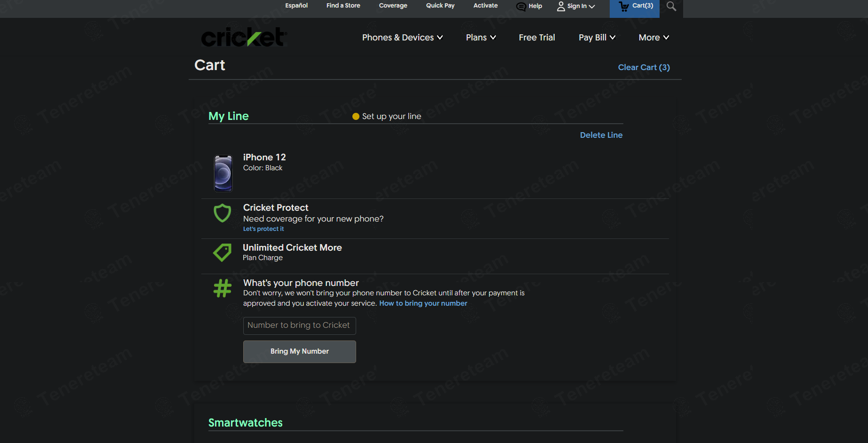
Task: Click the shopping cart icon
Action: [x=624, y=7]
